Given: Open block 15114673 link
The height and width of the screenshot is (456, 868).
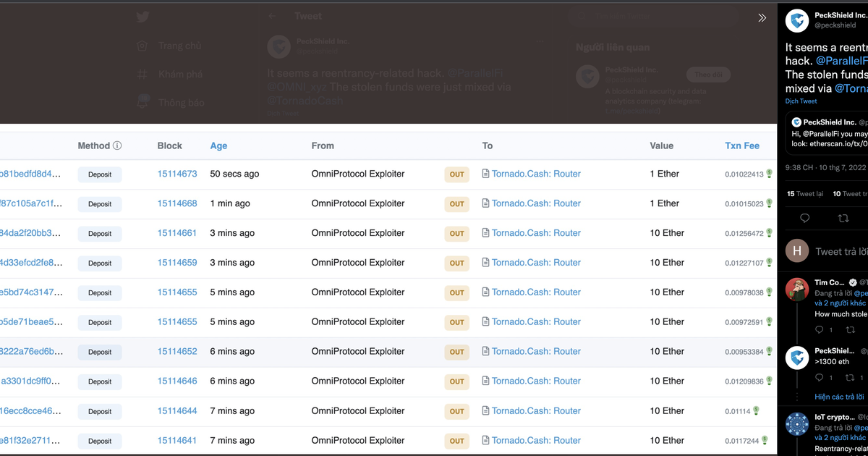Looking at the screenshot, I should pos(177,174).
